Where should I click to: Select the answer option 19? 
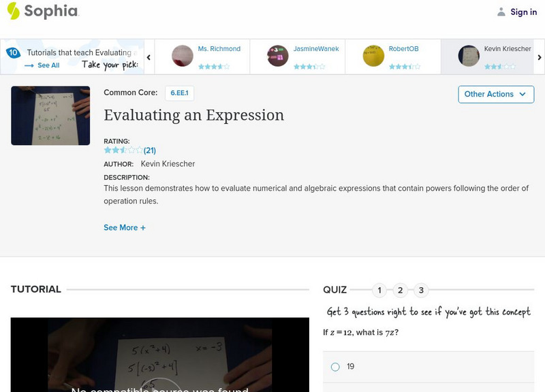point(335,367)
